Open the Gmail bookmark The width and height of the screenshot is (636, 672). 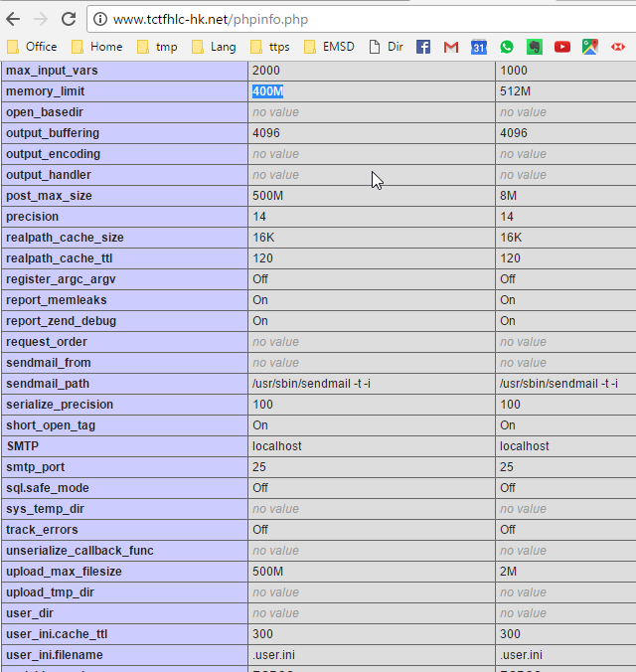(451, 47)
